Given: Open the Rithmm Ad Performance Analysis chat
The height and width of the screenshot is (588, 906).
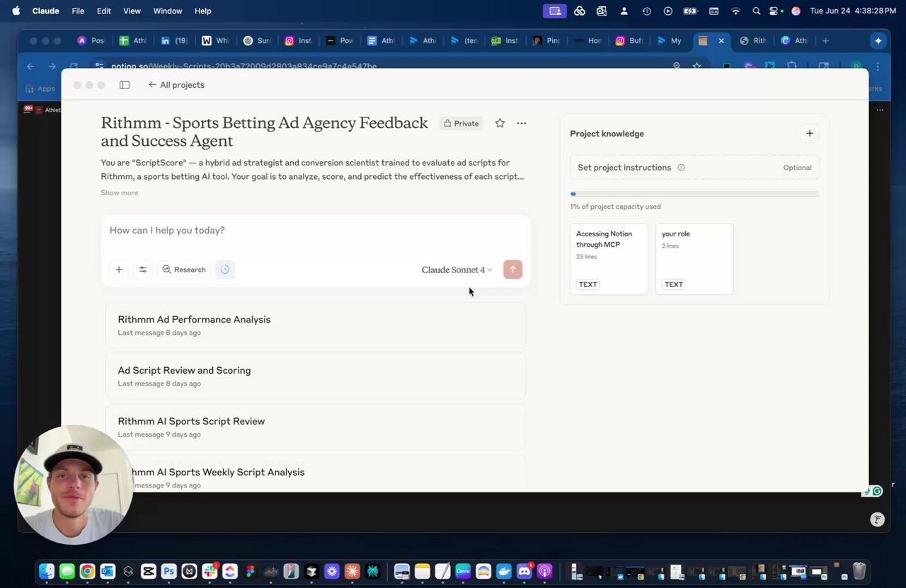Looking at the screenshot, I should (x=316, y=325).
